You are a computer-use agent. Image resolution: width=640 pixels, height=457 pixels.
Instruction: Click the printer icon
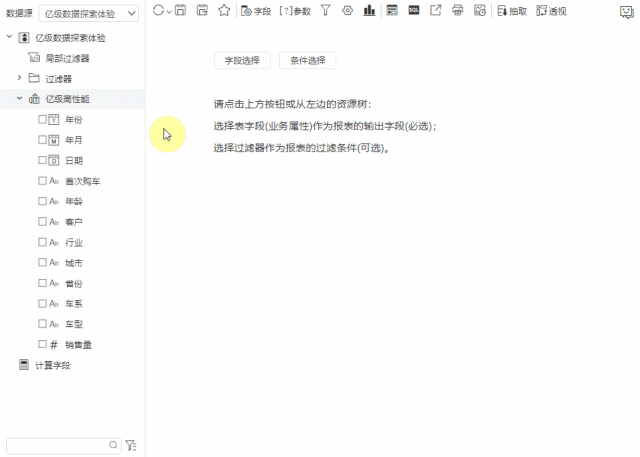coord(458,10)
